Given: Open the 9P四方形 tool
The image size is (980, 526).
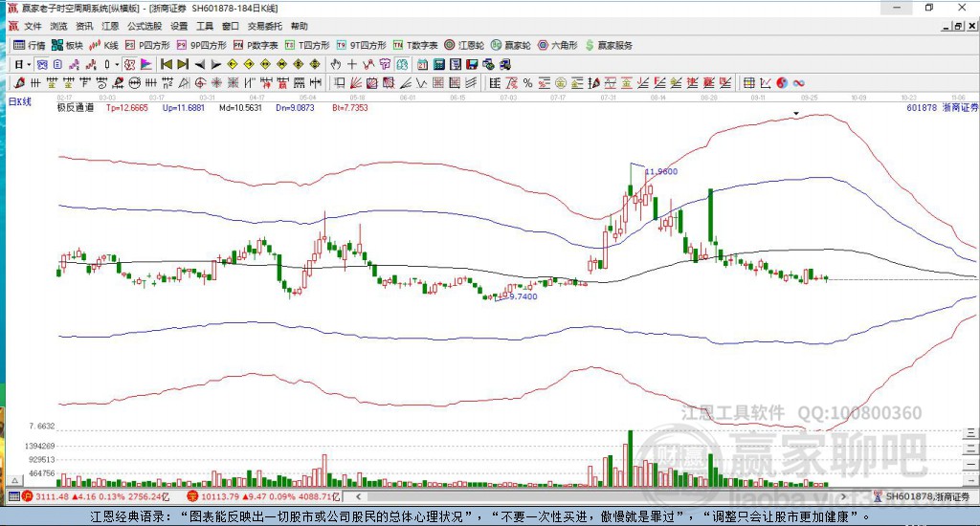Looking at the screenshot, I should (201, 45).
